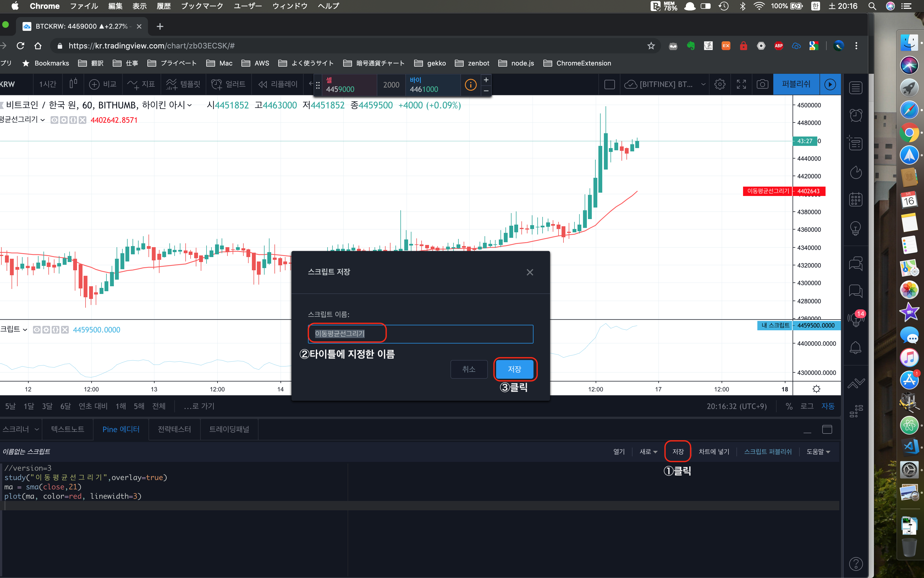Start bar Replay (리플레이)
Screen dimensions: 924x578
pyautogui.click(x=277, y=84)
